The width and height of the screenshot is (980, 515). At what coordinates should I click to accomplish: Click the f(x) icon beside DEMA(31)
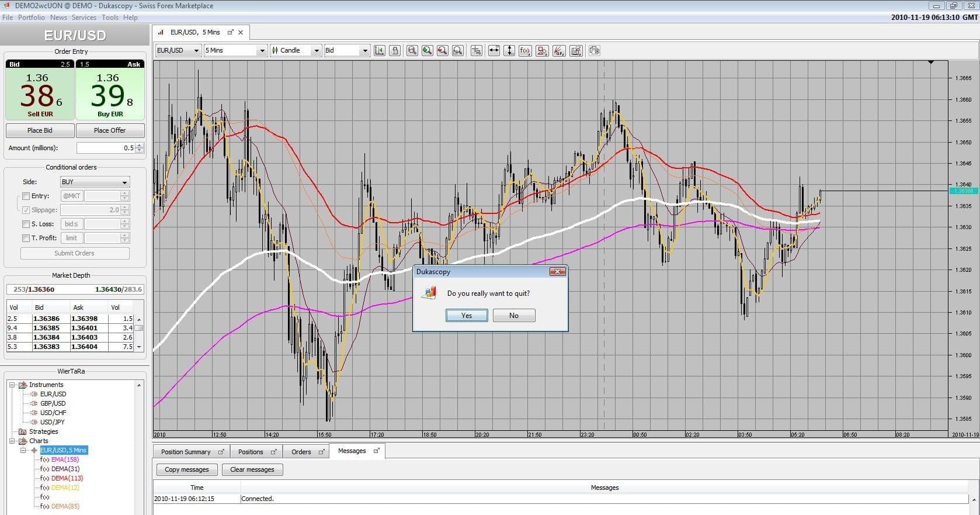click(x=45, y=469)
